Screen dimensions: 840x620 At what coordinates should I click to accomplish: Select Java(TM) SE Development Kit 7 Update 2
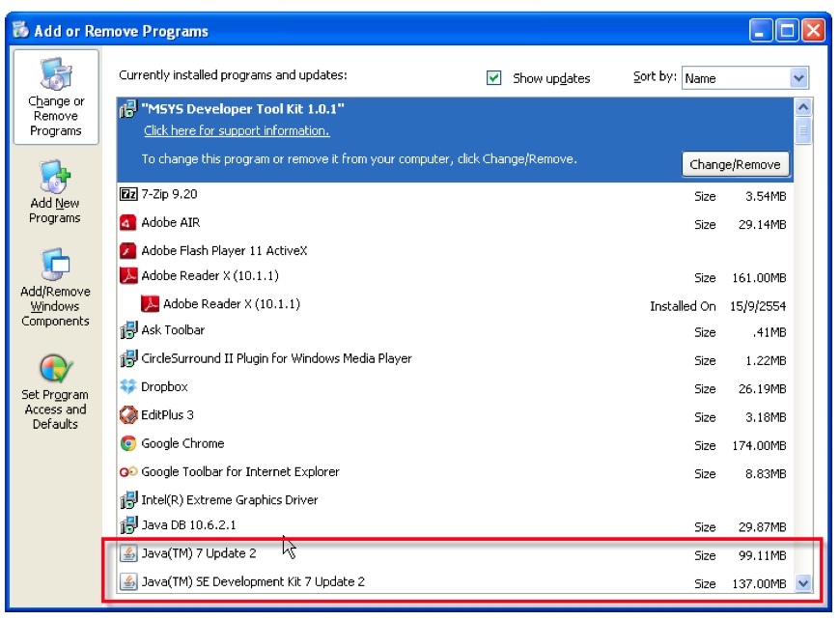point(455,581)
